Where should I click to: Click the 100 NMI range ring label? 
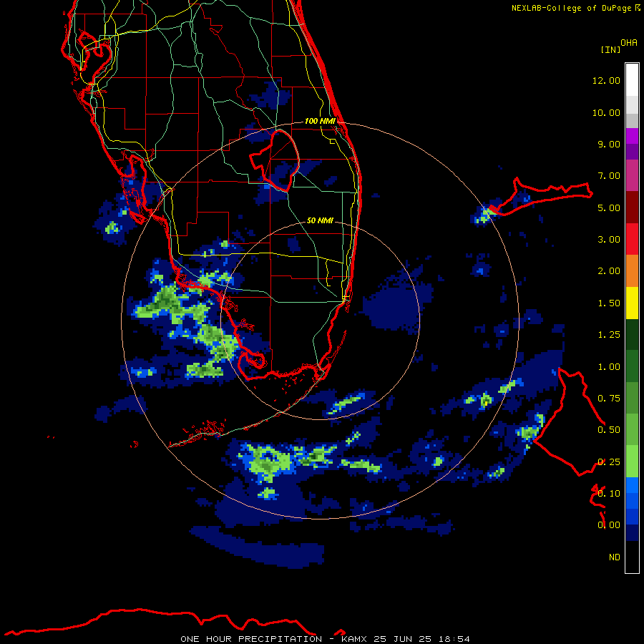(x=320, y=121)
